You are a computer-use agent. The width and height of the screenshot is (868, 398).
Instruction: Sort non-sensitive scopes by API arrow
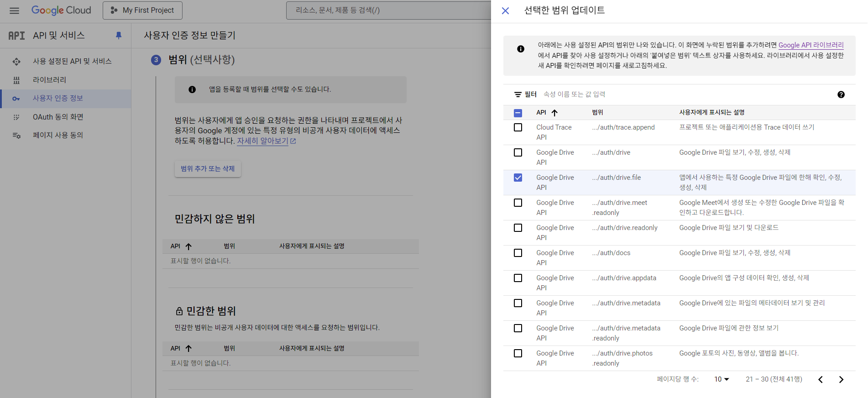coord(188,246)
